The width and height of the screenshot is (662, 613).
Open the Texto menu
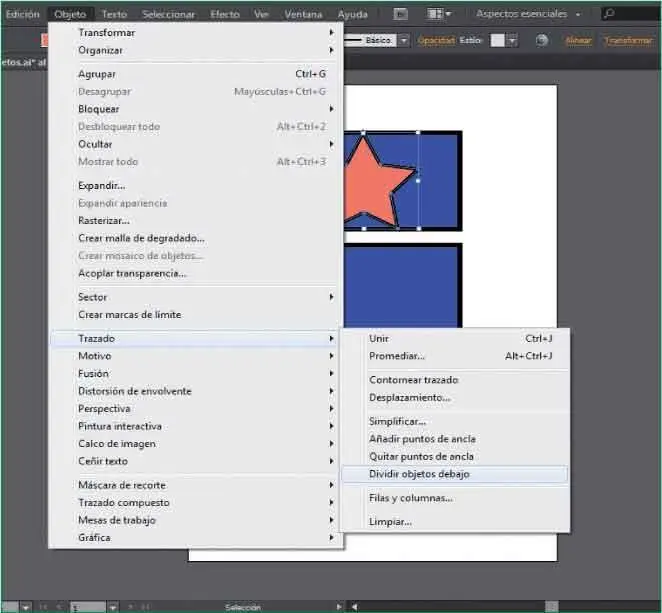[x=114, y=14]
